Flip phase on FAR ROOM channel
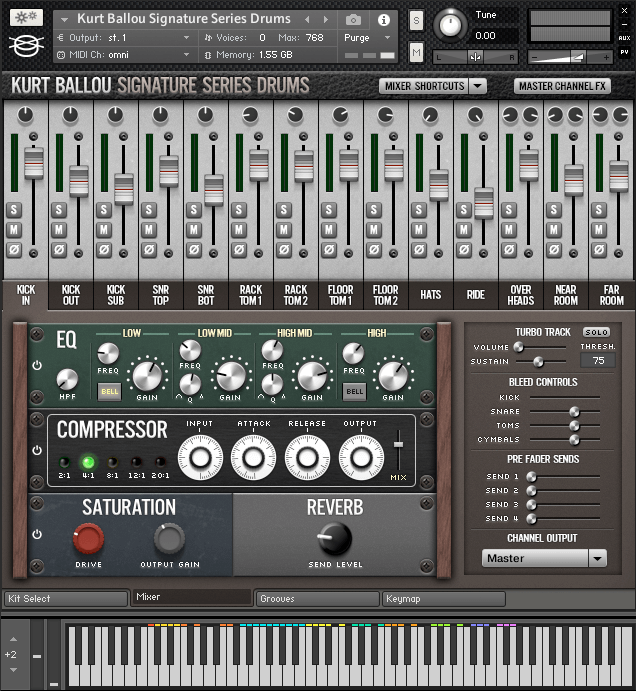The height and width of the screenshot is (691, 636). [599, 250]
